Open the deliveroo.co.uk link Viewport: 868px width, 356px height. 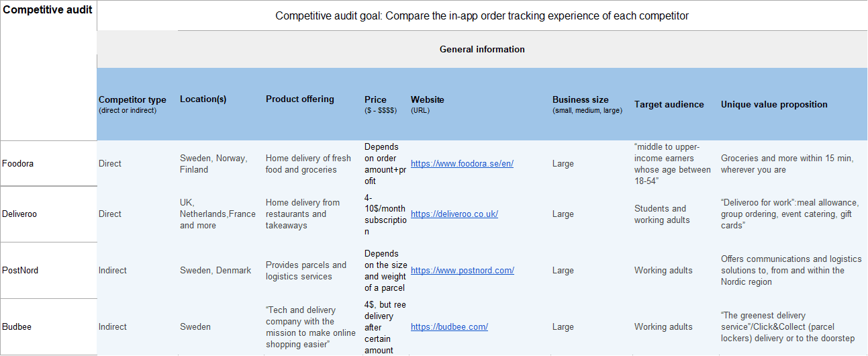(x=454, y=214)
